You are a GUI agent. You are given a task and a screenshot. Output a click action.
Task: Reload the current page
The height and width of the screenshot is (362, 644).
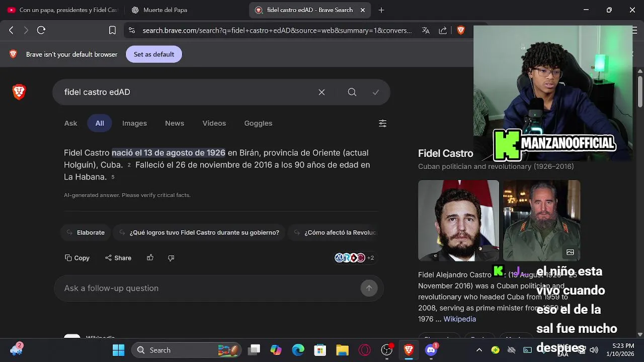(x=41, y=30)
